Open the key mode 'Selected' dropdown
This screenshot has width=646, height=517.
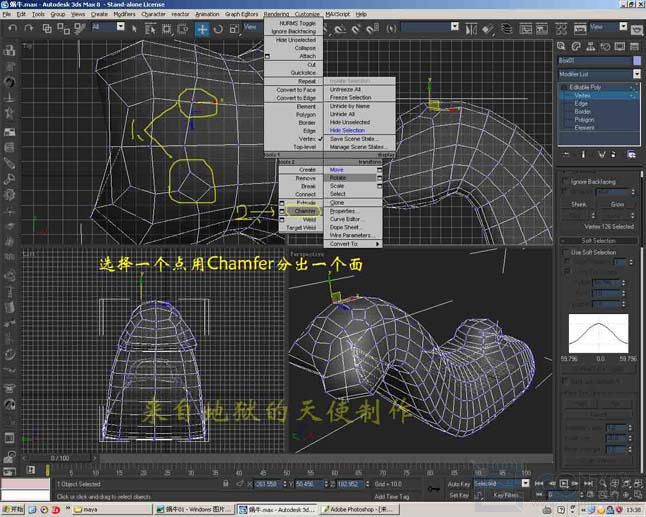coord(525,483)
